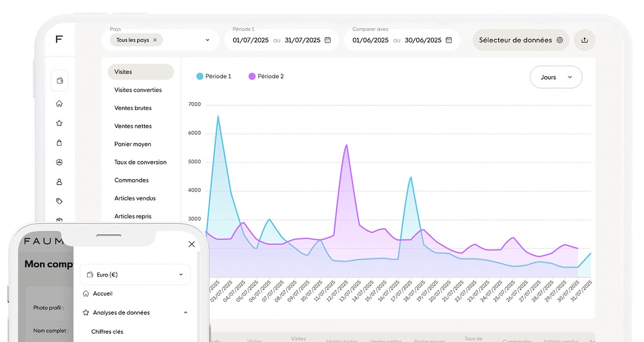Open the Euro (€) currency dropdown

point(135,274)
